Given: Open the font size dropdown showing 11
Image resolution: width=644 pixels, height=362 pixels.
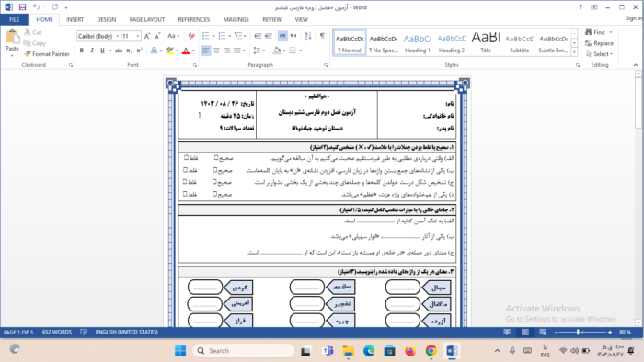Looking at the screenshot, I should click(138, 36).
